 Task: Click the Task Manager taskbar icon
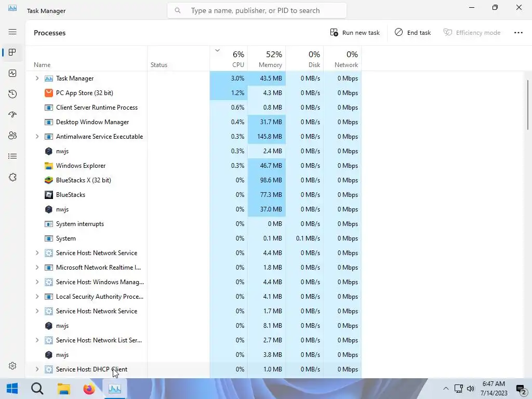pos(115,389)
